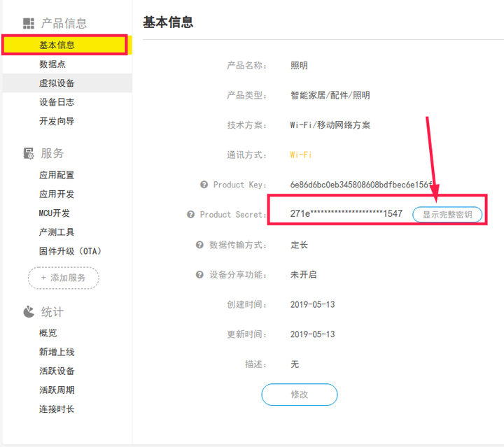Click the 定长 transmission value

(299, 245)
